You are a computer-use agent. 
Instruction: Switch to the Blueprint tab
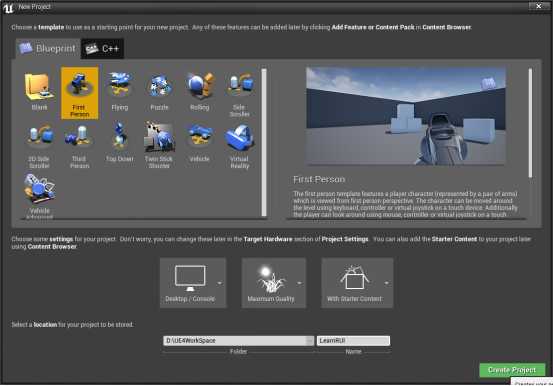(x=48, y=48)
